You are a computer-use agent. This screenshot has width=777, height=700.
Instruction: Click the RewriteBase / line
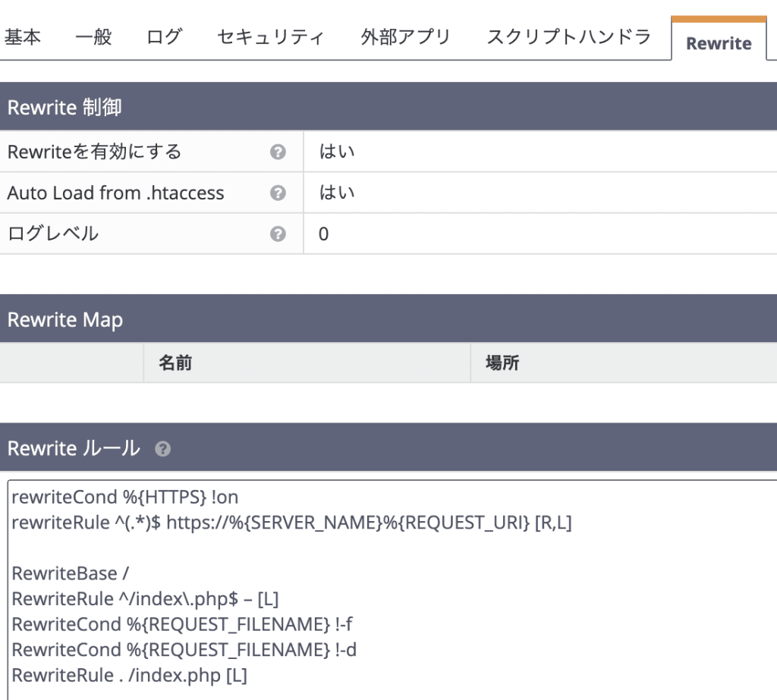70,573
